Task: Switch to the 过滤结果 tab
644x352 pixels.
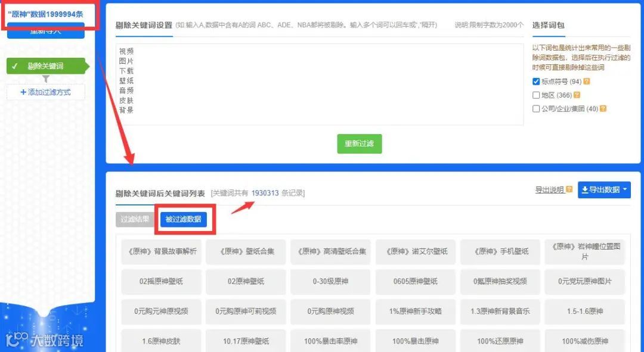Action: [x=134, y=219]
